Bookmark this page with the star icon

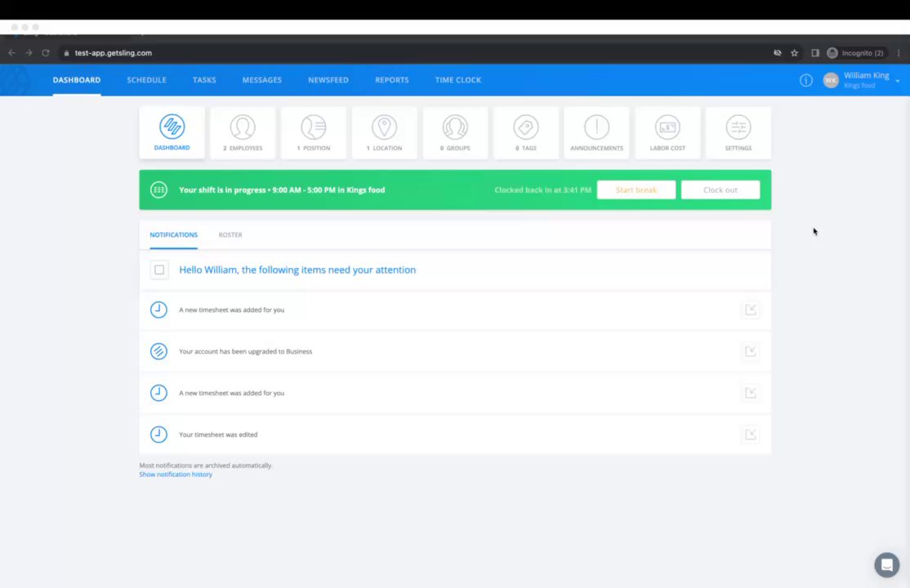tap(795, 53)
